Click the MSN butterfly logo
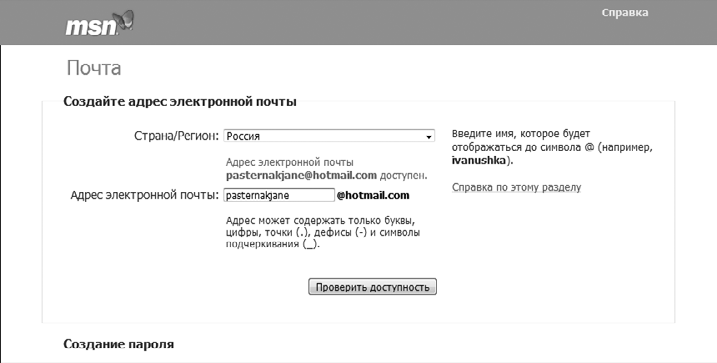The height and width of the screenshot is (363, 717). coord(100,23)
